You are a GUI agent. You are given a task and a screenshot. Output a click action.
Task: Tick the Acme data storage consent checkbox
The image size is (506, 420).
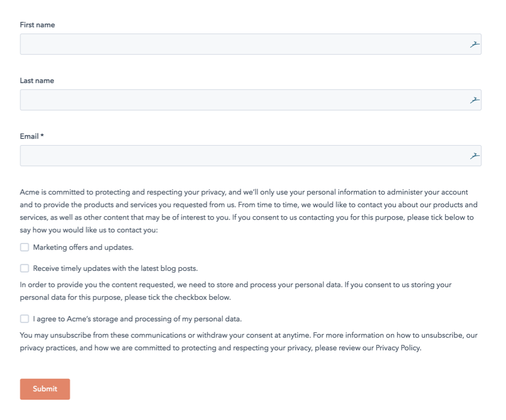click(24, 319)
